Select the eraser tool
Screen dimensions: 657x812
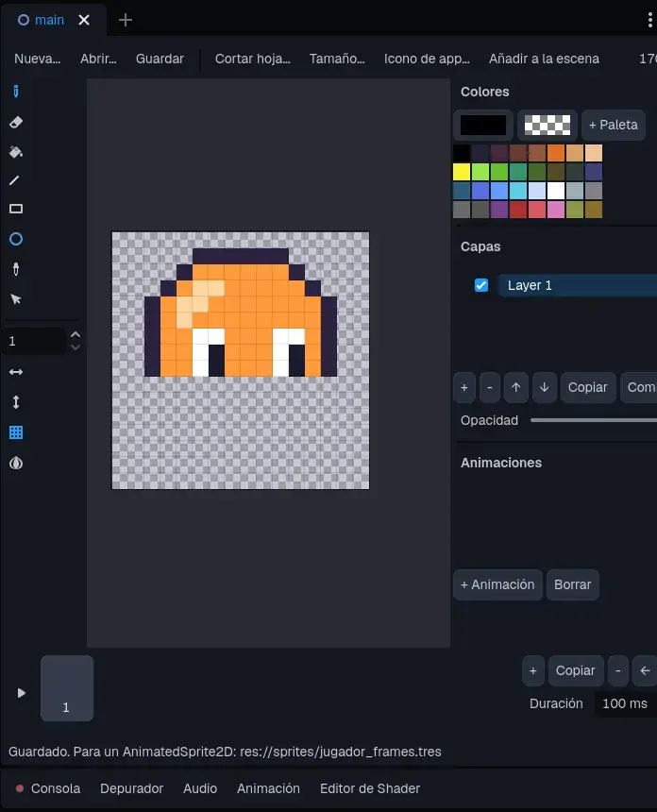[16, 122]
